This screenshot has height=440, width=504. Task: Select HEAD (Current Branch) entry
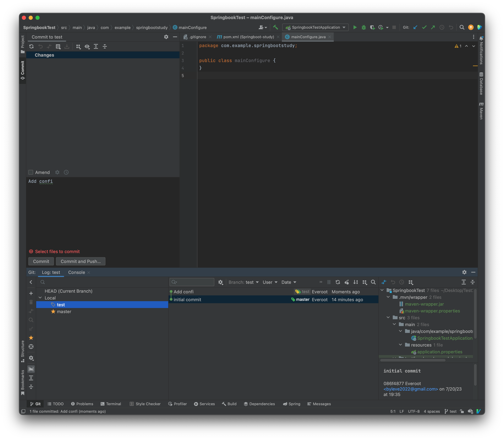click(69, 291)
